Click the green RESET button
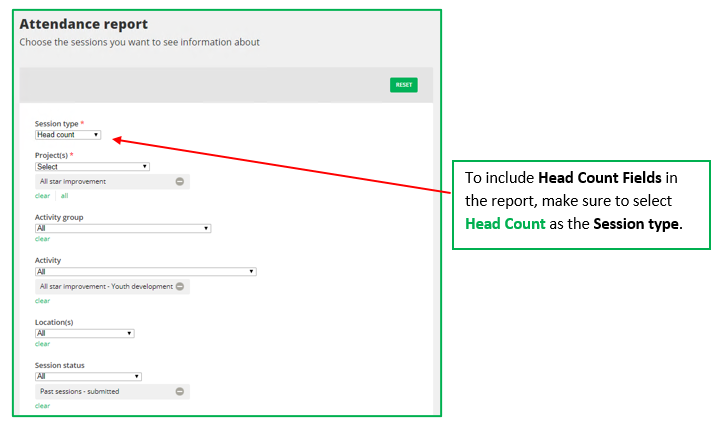This screenshot has height=423, width=723. point(403,85)
